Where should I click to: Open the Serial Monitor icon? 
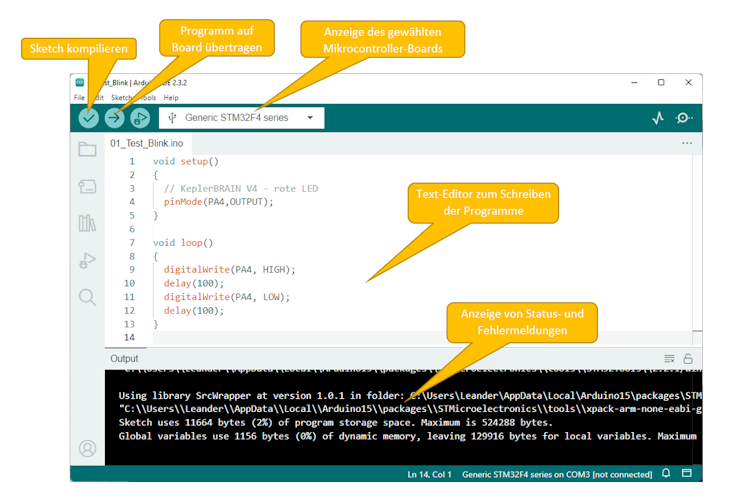[683, 118]
